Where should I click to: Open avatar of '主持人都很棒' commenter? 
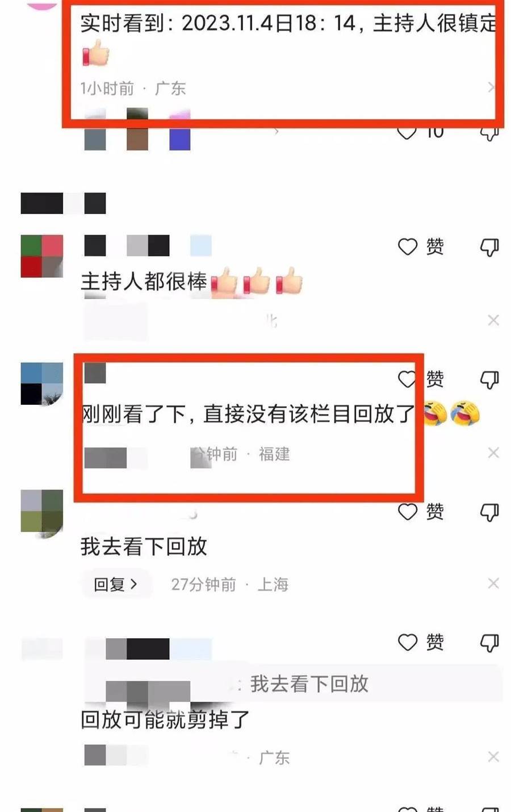pyautogui.click(x=42, y=256)
